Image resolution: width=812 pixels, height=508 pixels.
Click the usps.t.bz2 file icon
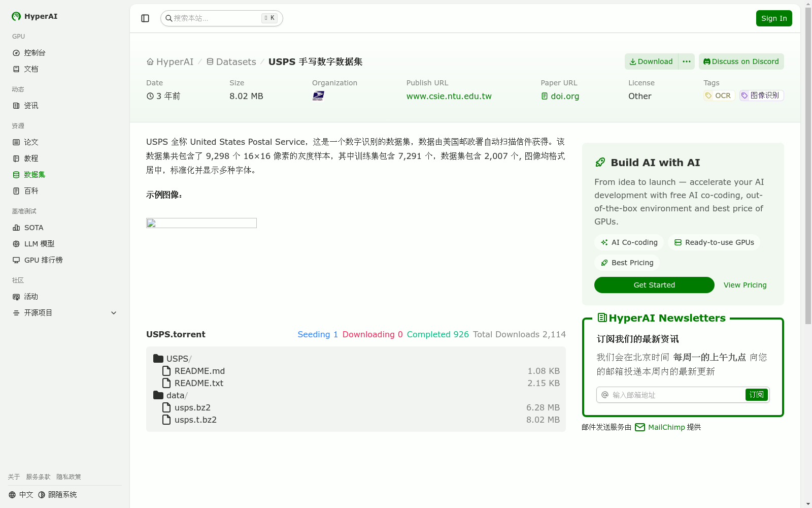[x=166, y=420]
